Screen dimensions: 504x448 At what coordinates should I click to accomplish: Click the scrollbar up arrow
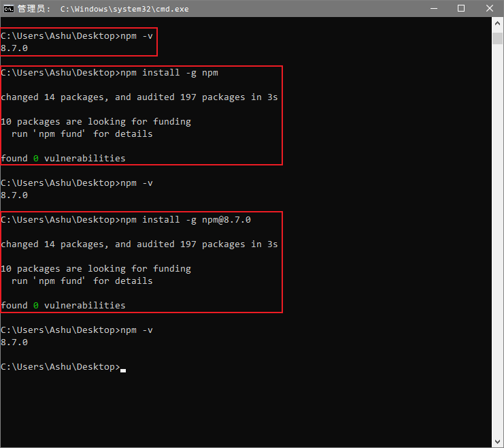pos(498,23)
